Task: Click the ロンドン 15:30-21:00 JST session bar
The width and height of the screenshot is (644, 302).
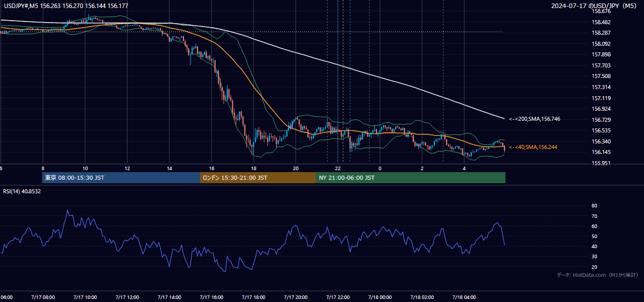Action: click(258, 178)
